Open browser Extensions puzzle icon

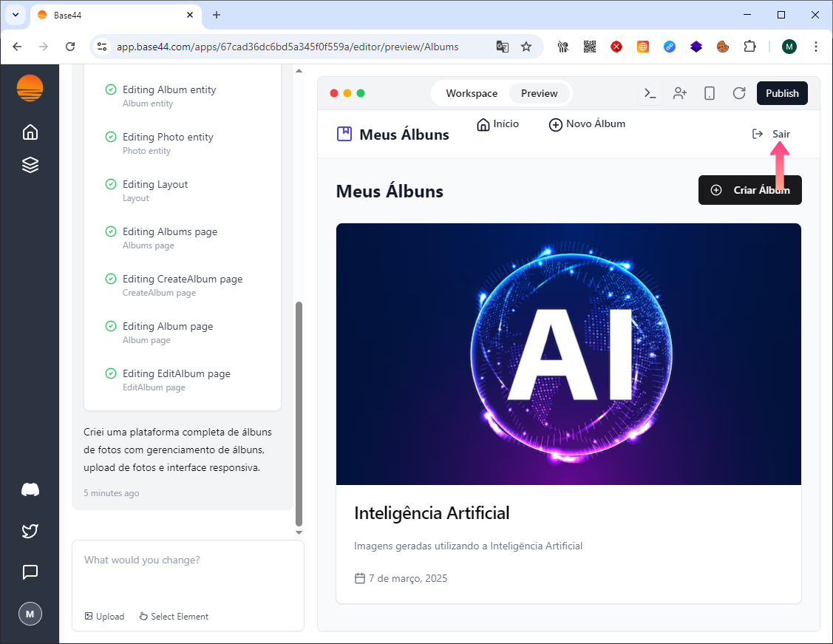tap(749, 47)
